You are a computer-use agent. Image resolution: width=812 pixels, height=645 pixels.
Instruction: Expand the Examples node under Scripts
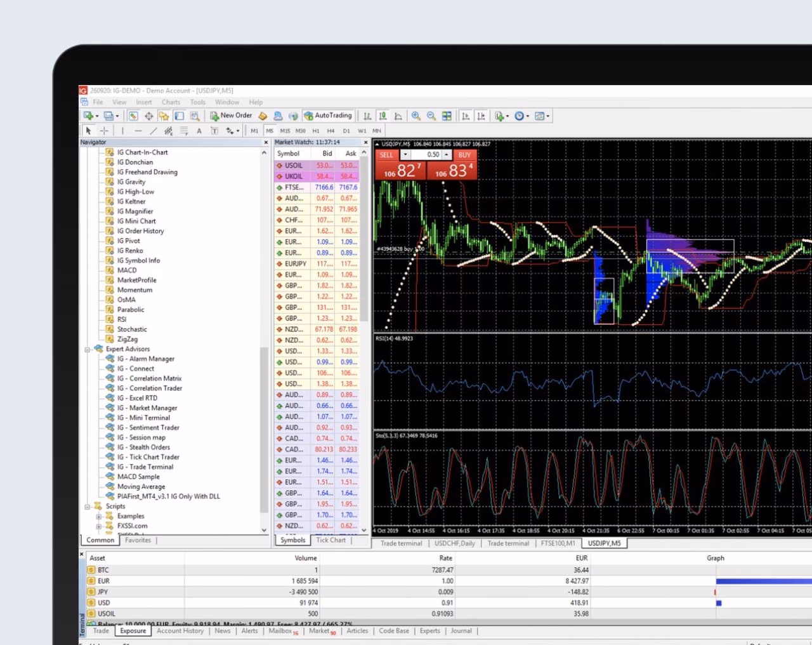tap(99, 516)
